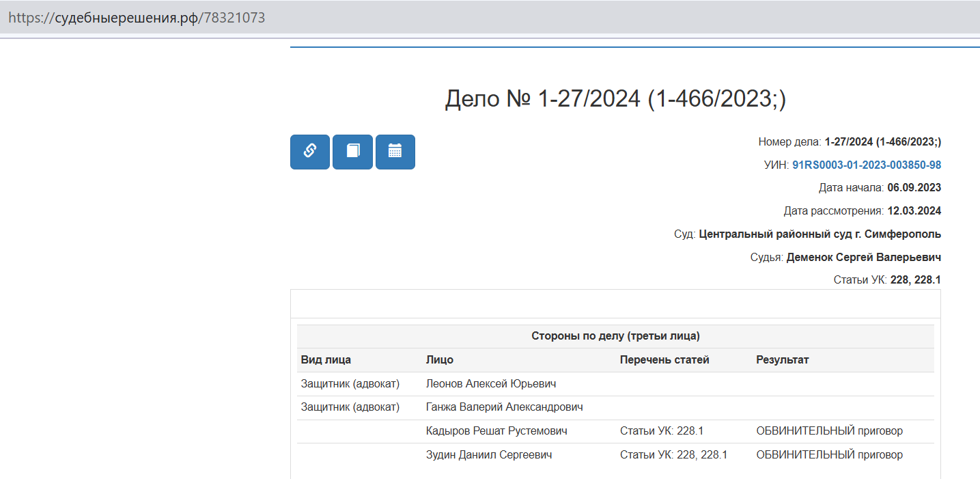Open the УИН 91RS0003-01-2023-003850-98 link

coord(866,165)
